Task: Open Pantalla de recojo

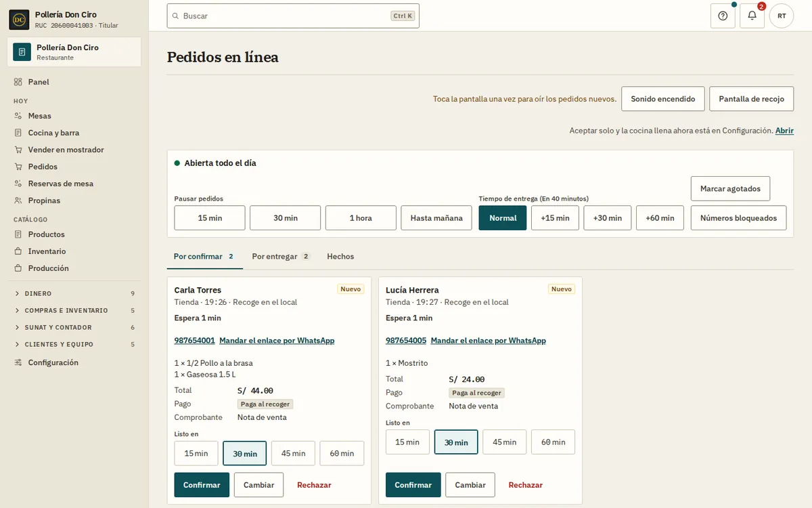Action: click(x=751, y=99)
